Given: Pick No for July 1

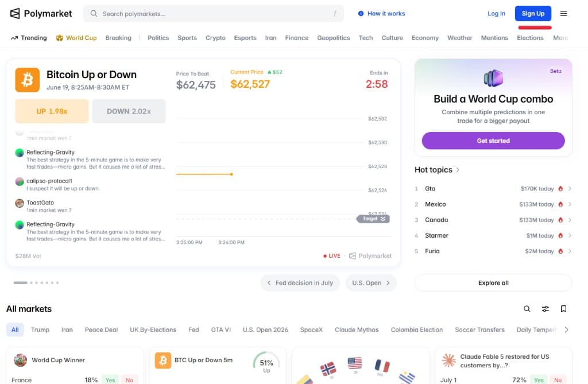Looking at the screenshot, I should 558,379.
